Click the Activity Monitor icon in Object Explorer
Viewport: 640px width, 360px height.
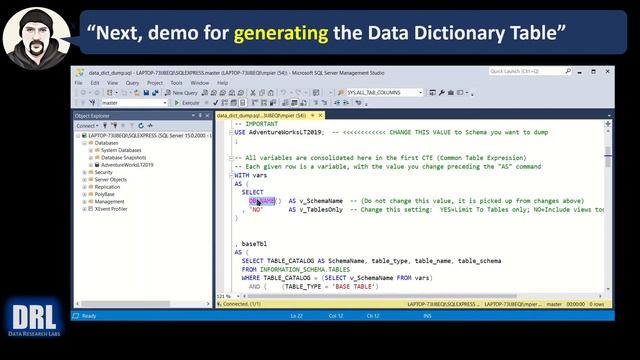pyautogui.click(x=150, y=126)
